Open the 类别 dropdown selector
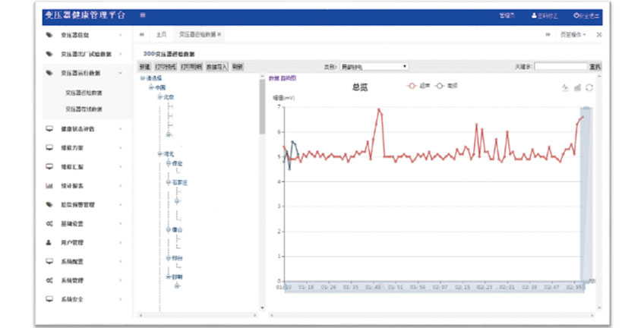The height and width of the screenshot is (328, 644). click(x=374, y=67)
